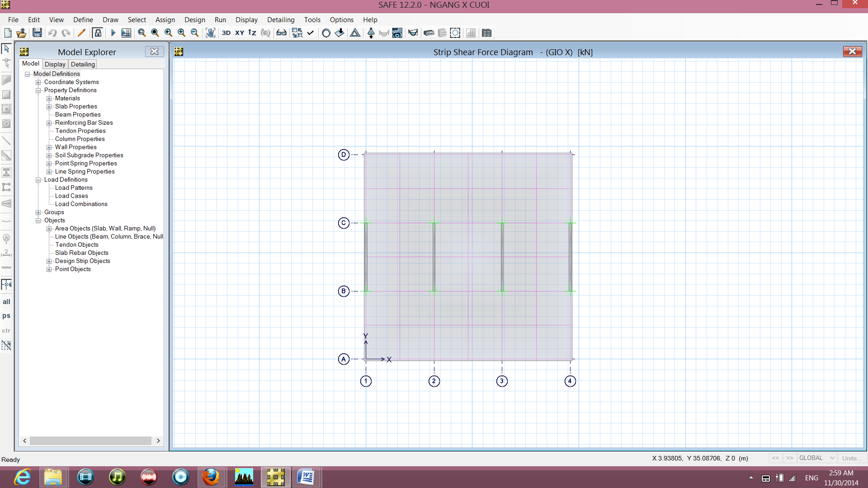The width and height of the screenshot is (868, 488).
Task: Expand the Coordinate Systems node
Action: (x=38, y=82)
